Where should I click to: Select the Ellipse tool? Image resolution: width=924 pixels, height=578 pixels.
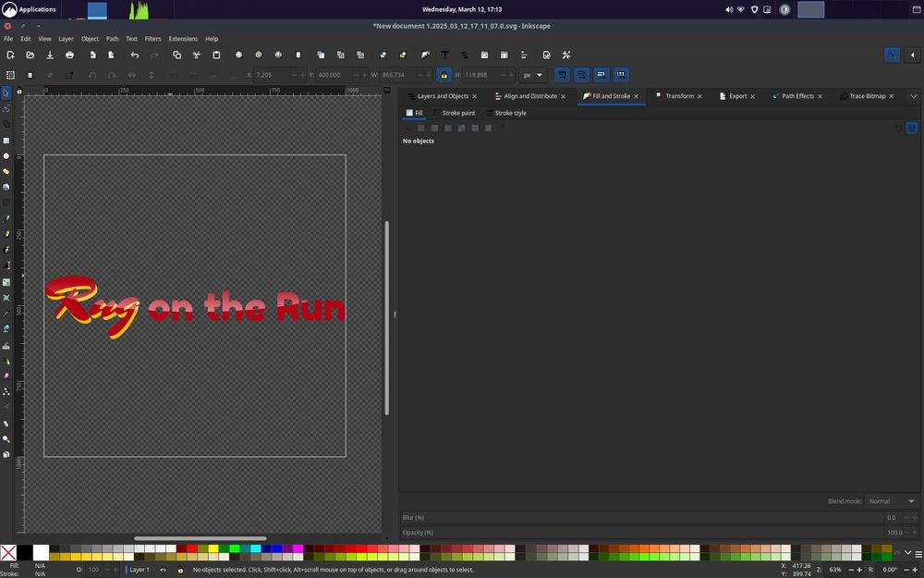[x=6, y=155]
